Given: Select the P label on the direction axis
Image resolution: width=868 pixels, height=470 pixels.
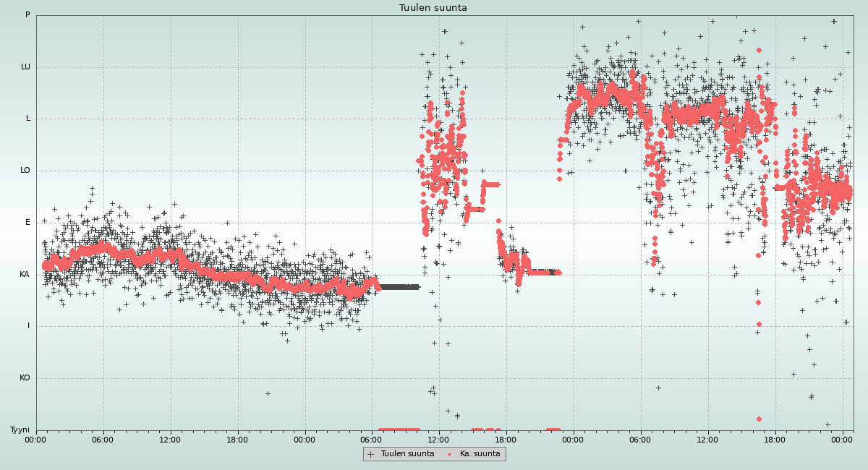Looking at the screenshot, I should click(27, 15).
